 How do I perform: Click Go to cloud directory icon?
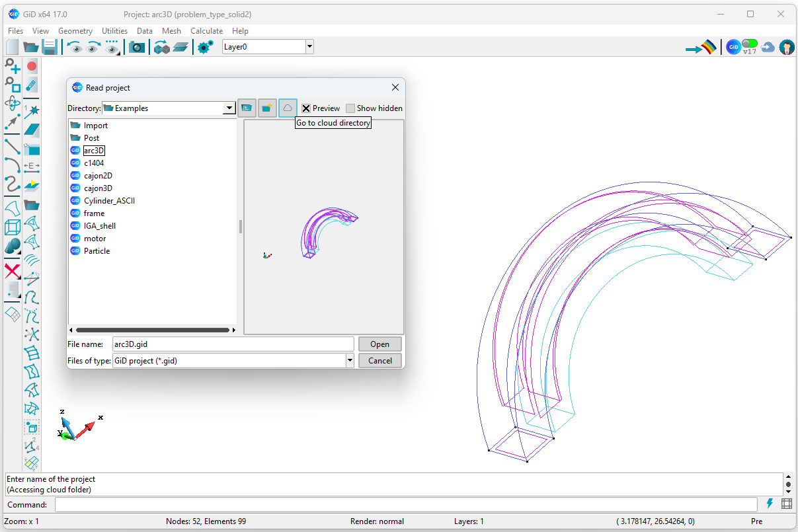pos(288,108)
